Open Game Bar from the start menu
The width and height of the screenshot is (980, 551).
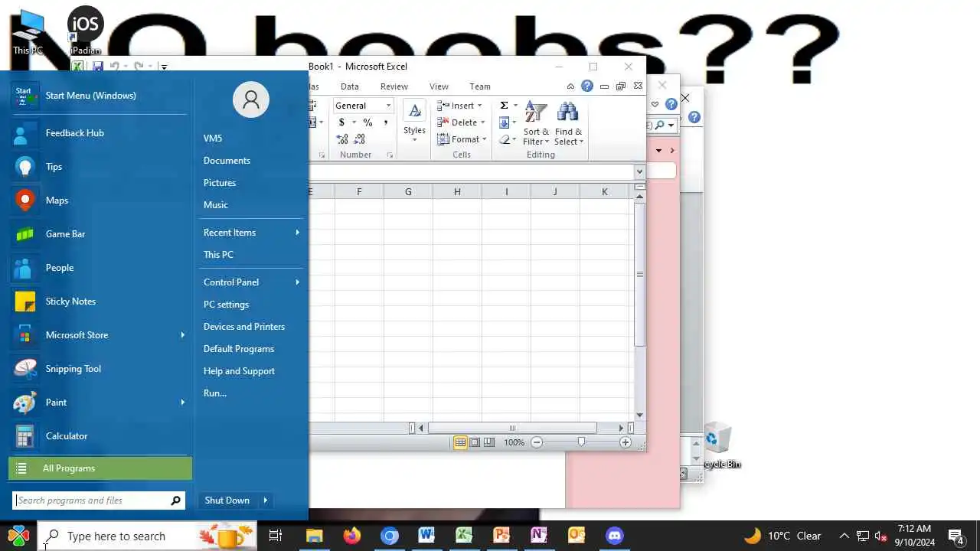tap(98, 234)
